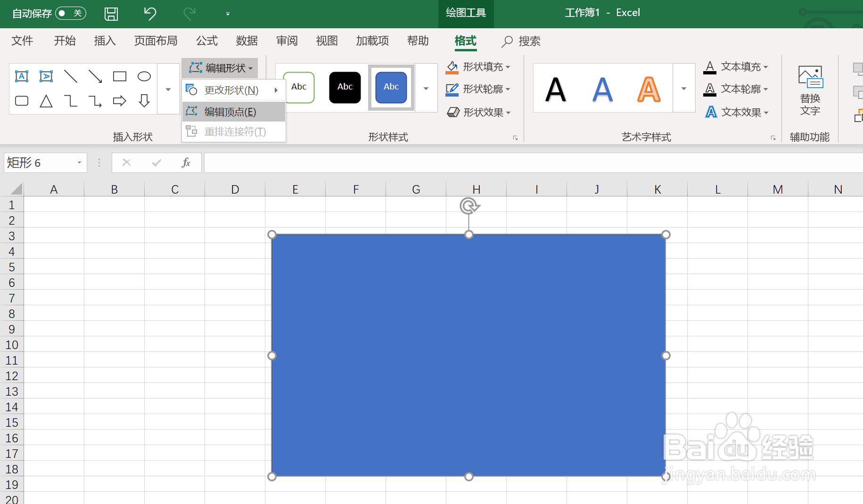Apply the blue filled Abc shape style
The image size is (863, 504).
[x=391, y=87]
